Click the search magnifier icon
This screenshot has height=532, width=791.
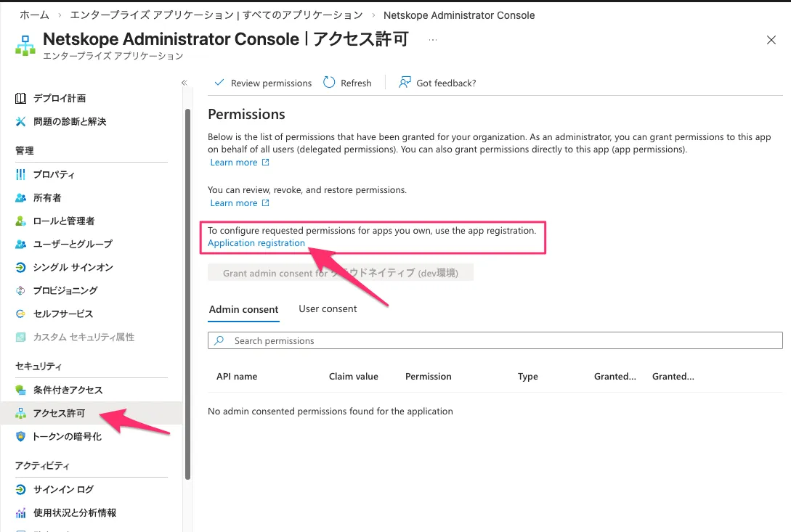point(219,340)
